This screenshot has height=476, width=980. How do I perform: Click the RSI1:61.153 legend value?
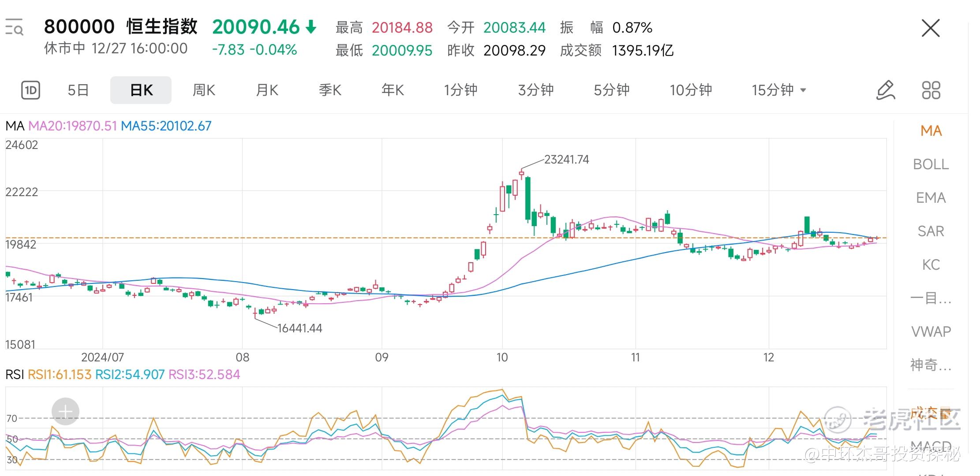[60, 375]
